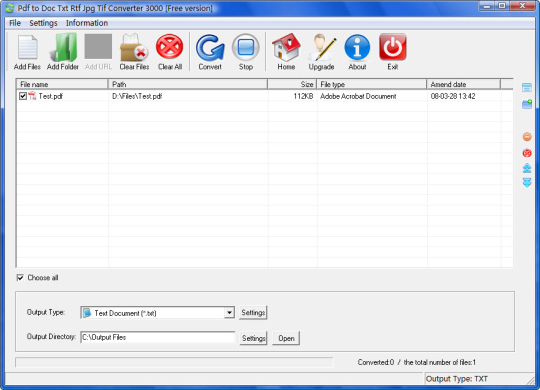Click the Clear Files box icon

(x=134, y=48)
